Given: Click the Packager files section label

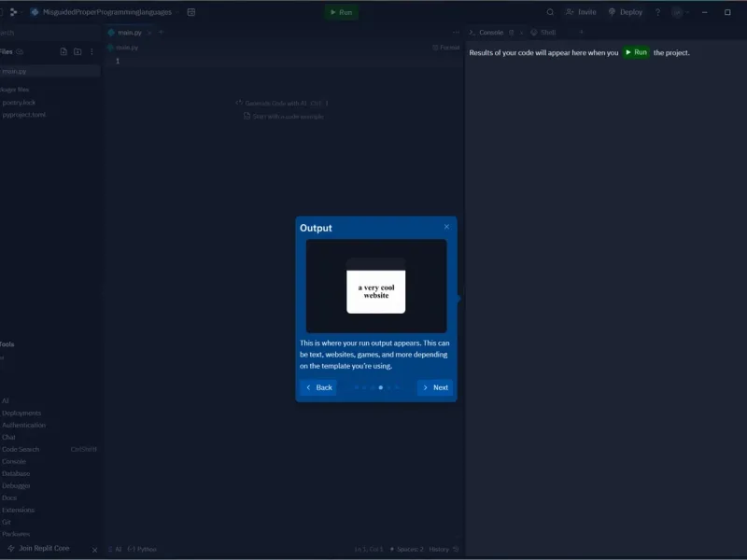Looking at the screenshot, I should click(x=15, y=90).
